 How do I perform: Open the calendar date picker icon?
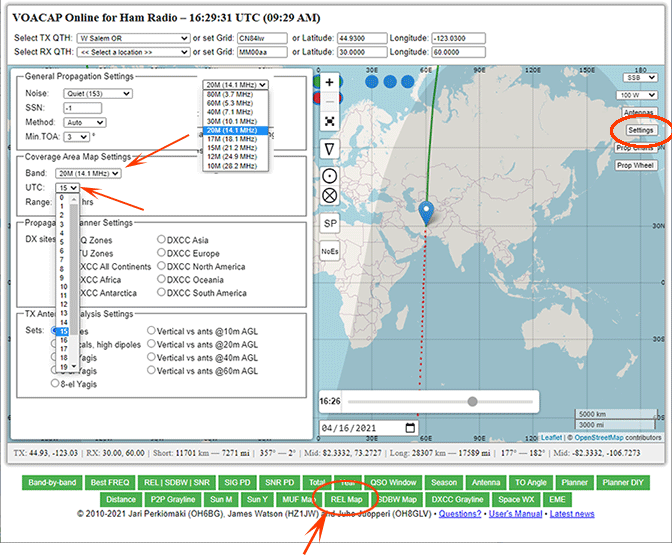[x=410, y=428]
